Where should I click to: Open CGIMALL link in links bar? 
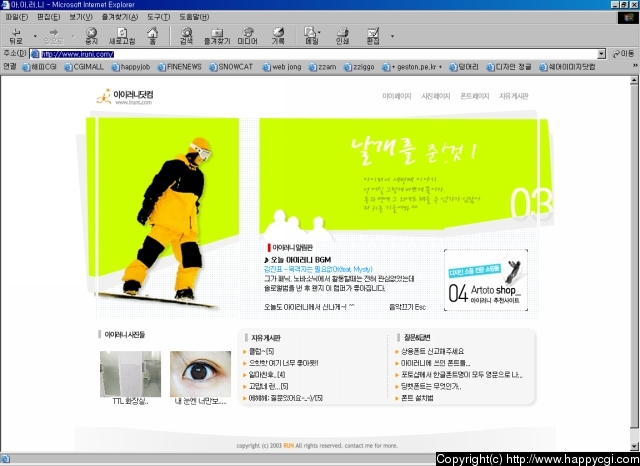[84, 67]
